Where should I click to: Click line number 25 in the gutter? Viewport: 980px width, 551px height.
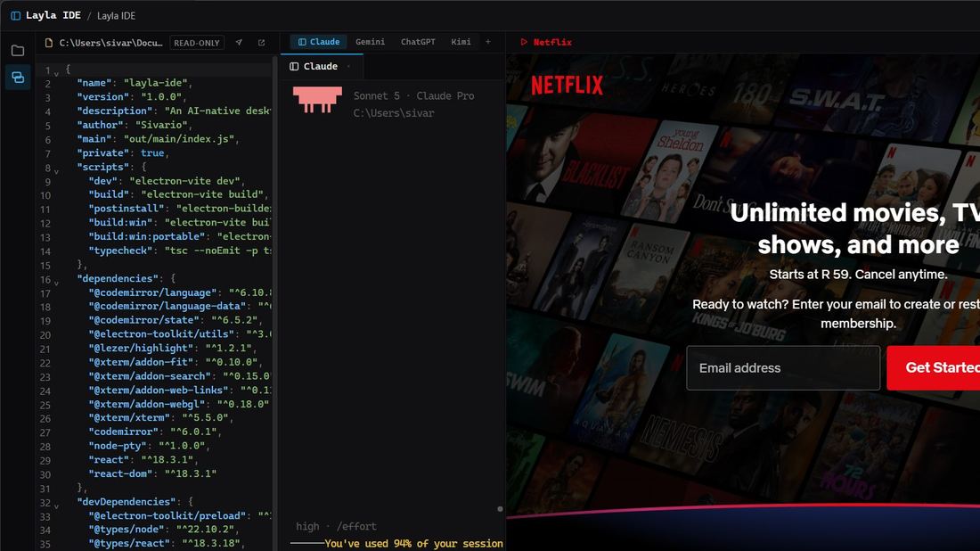pyautogui.click(x=45, y=405)
